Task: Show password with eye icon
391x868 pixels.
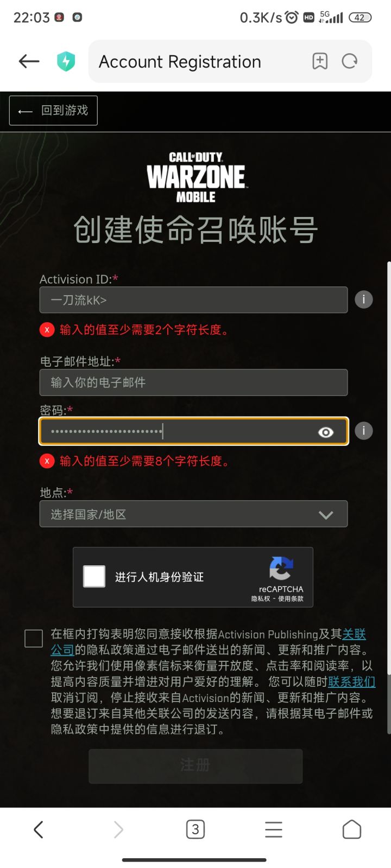Action: click(326, 432)
